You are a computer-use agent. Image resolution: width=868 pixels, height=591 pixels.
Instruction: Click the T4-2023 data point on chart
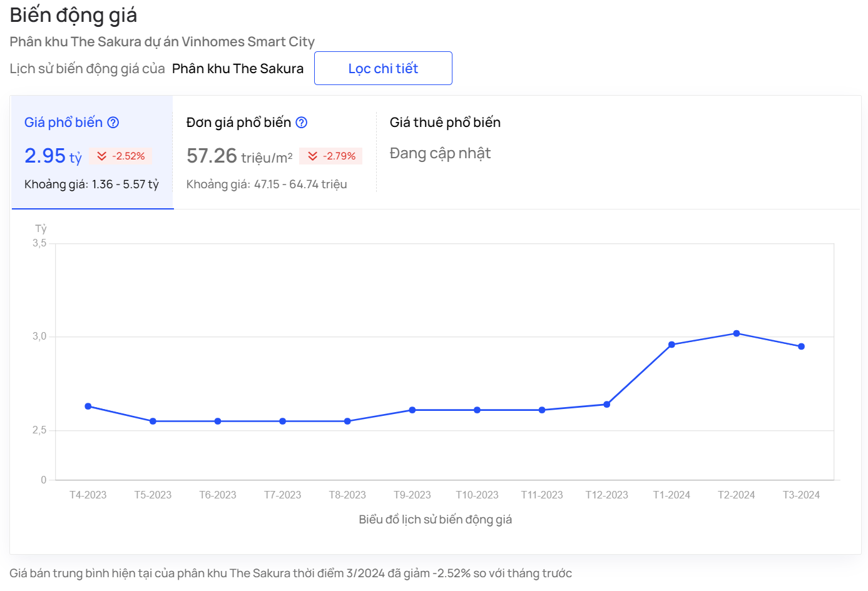coord(88,407)
